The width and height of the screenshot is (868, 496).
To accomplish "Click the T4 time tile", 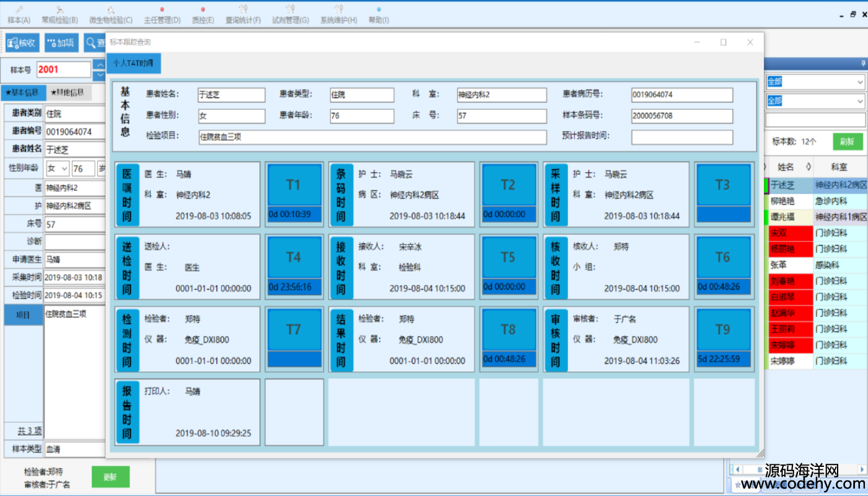I will (294, 257).
